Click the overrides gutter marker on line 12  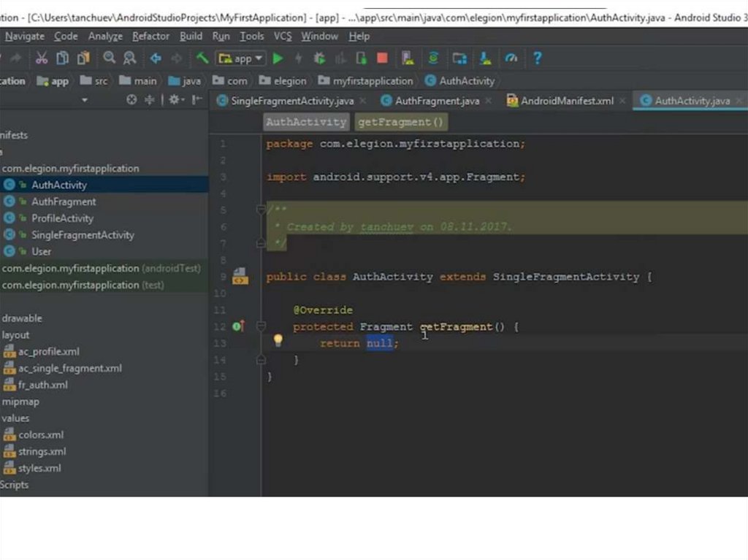238,326
